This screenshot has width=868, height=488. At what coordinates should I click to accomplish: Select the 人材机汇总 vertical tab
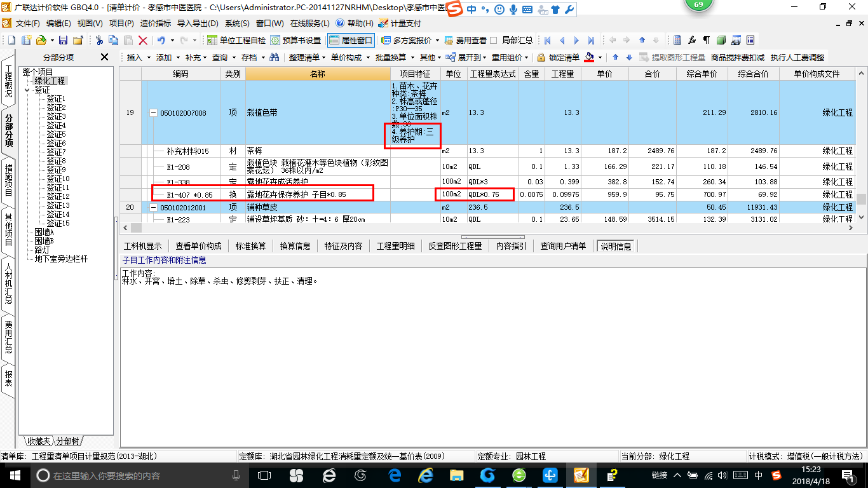8,282
